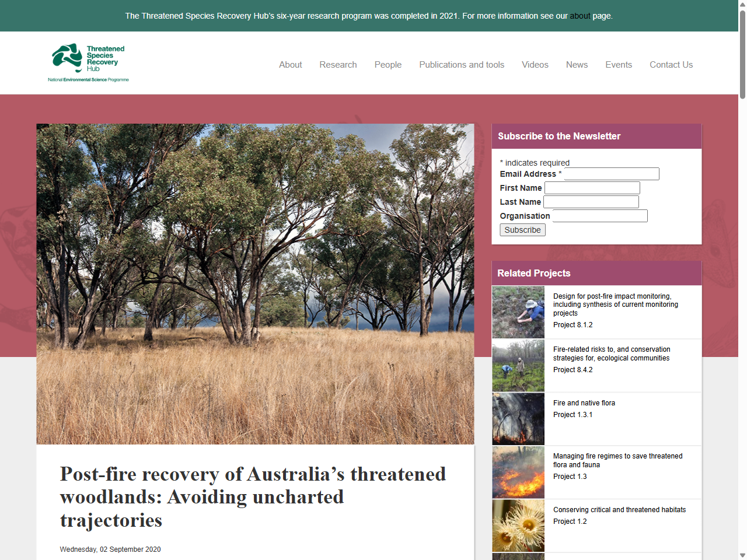747x560 pixels.
Task: Click the Last Name field
Action: point(591,202)
